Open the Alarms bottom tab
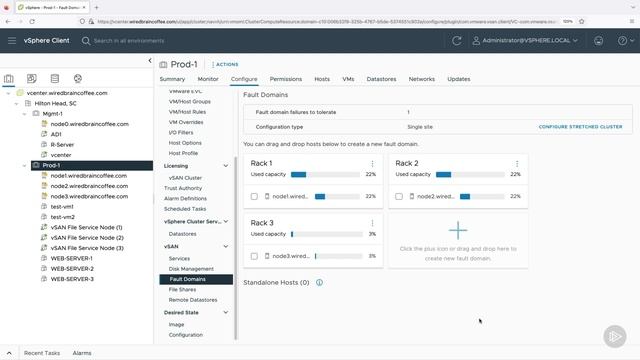 coord(82,353)
